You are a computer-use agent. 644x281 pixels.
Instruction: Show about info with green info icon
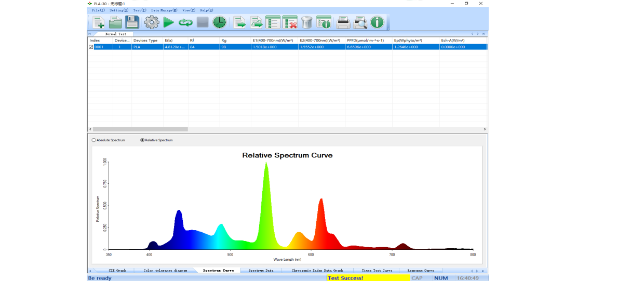[x=377, y=22]
